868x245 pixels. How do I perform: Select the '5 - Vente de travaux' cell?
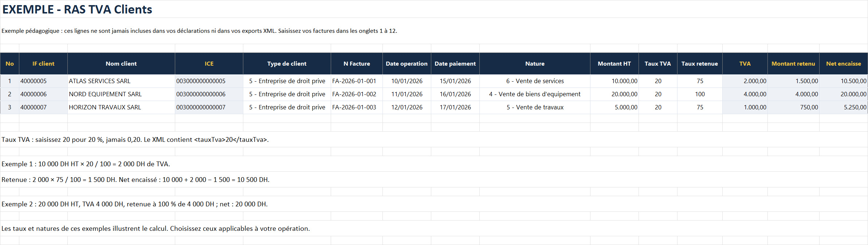point(535,107)
